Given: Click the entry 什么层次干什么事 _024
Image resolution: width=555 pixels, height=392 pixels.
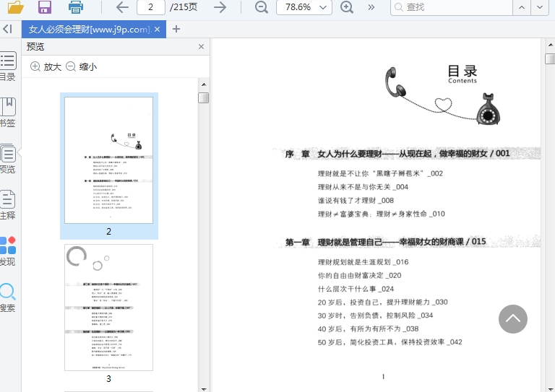Looking at the screenshot, I should 356,289.
